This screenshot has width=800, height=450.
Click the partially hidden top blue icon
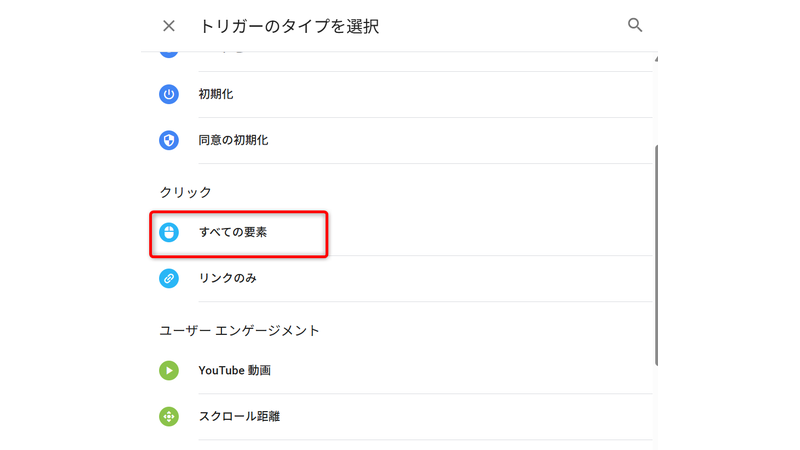coord(169,53)
